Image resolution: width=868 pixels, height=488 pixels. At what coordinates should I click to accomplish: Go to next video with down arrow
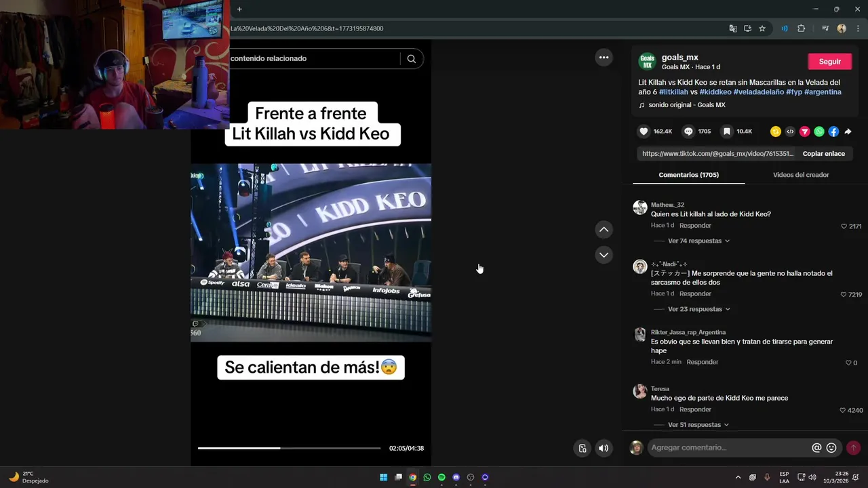(604, 255)
